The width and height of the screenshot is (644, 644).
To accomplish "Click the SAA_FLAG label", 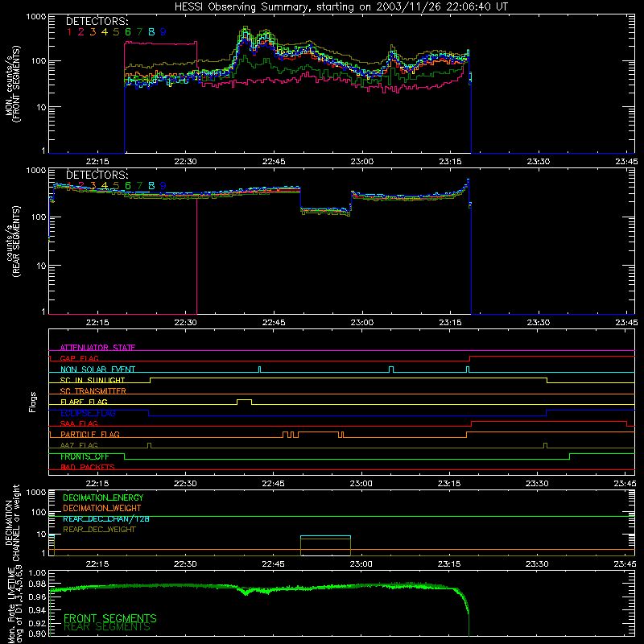I will coord(79,423).
